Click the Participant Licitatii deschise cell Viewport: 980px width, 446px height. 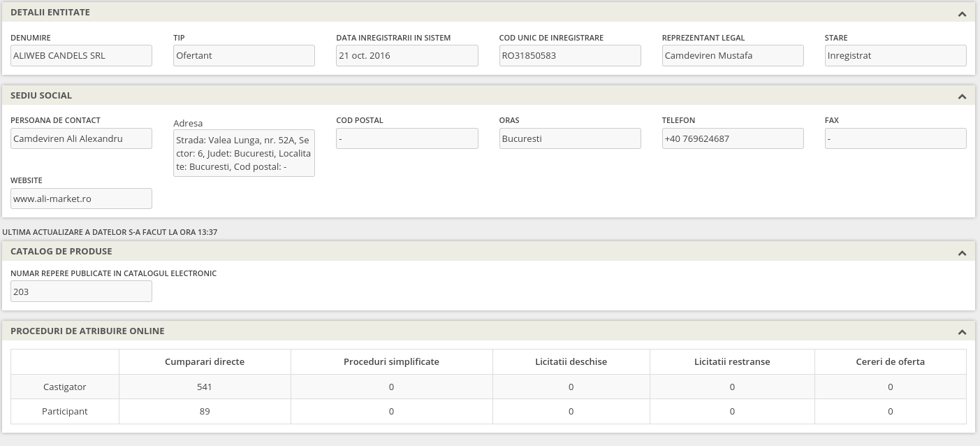click(x=571, y=411)
